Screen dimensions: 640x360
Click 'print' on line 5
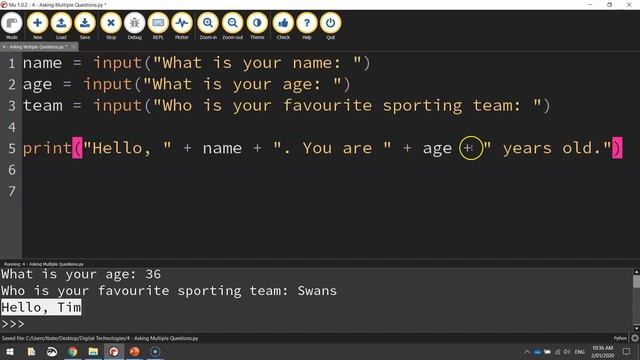pyautogui.click(x=47, y=148)
